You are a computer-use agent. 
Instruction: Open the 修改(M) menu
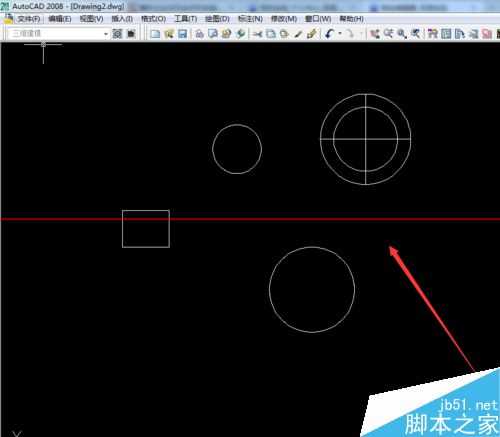284,19
